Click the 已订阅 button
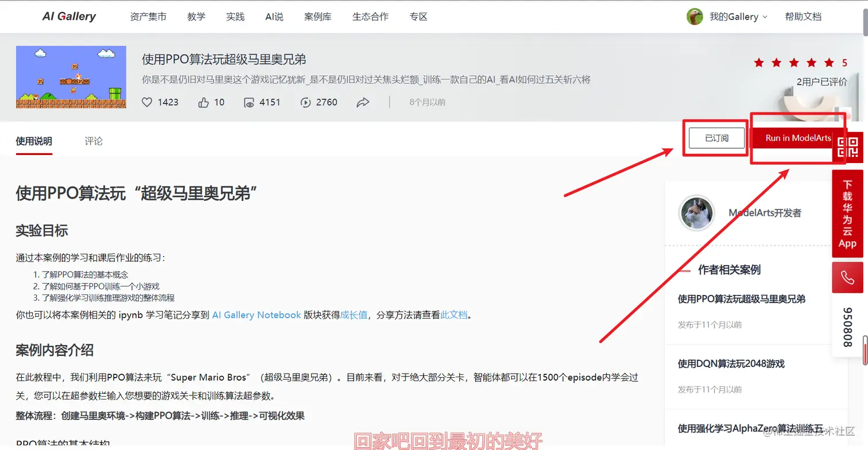The width and height of the screenshot is (868, 450). coord(716,138)
